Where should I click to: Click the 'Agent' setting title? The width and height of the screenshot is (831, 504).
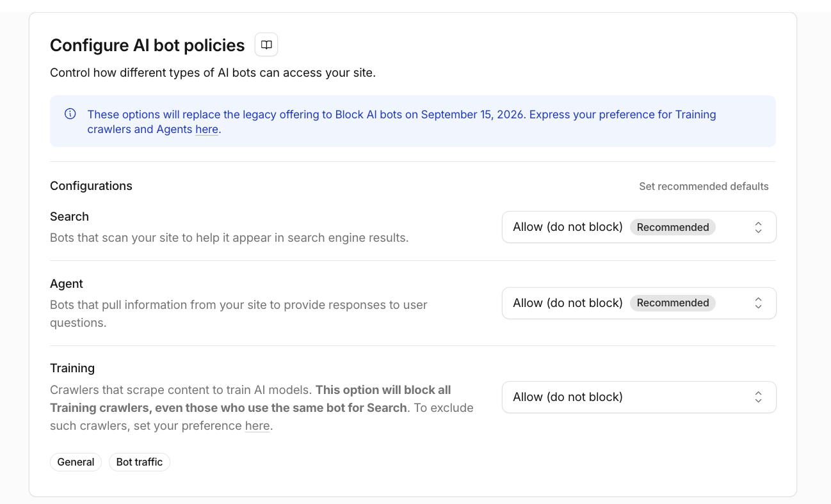click(67, 284)
